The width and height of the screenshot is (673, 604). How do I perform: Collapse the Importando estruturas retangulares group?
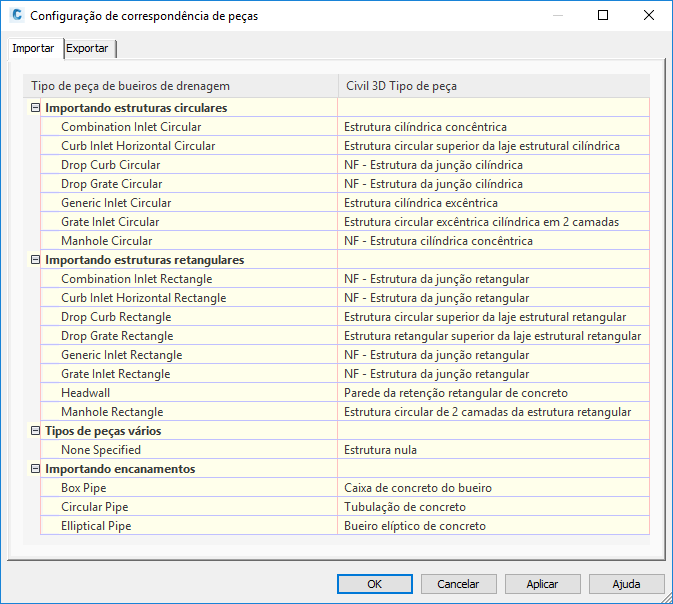coord(36,260)
